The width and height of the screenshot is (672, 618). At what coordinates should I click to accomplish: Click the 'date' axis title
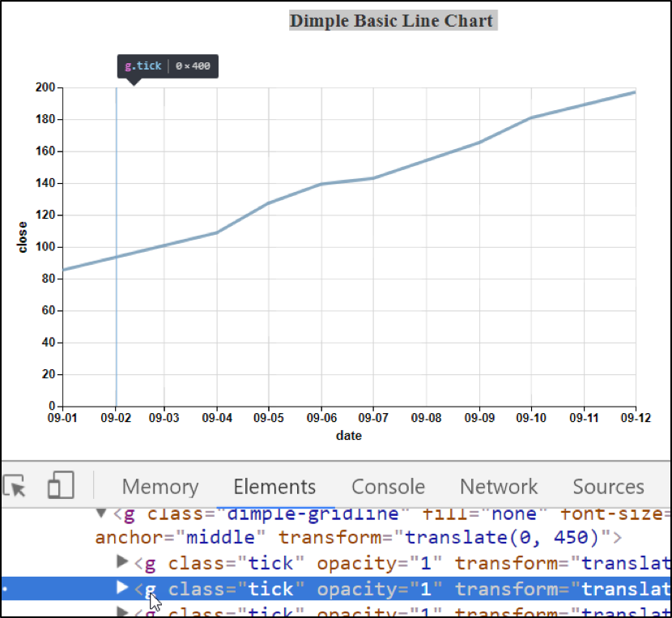[349, 436]
